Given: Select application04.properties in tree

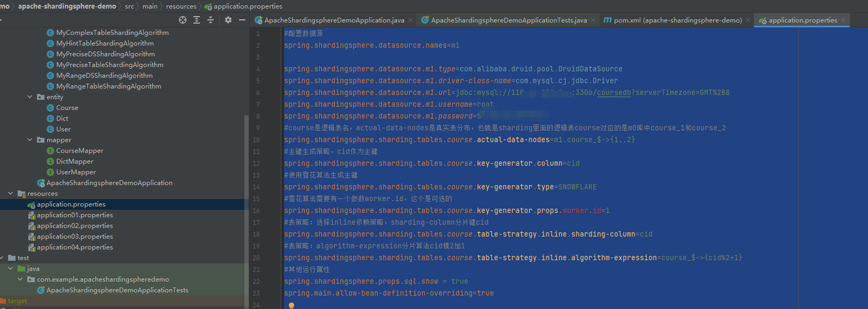Looking at the screenshot, I should click(75, 247).
